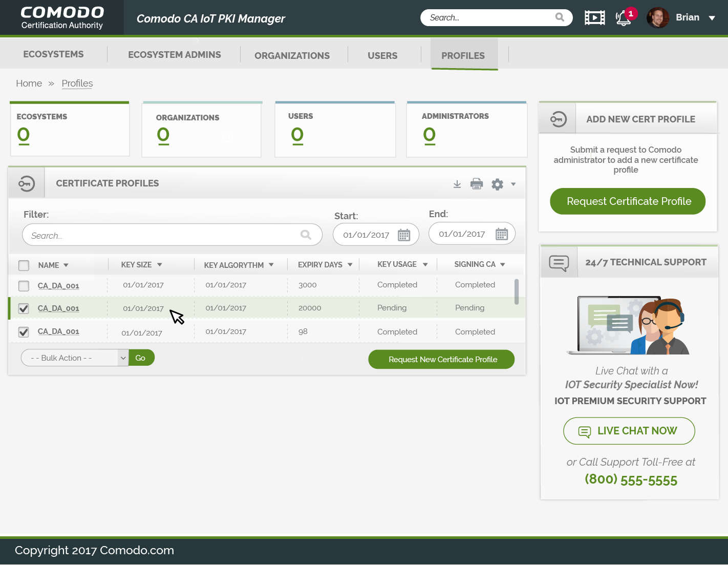Click the Home breadcrumb link
The width and height of the screenshot is (728, 565).
29,83
